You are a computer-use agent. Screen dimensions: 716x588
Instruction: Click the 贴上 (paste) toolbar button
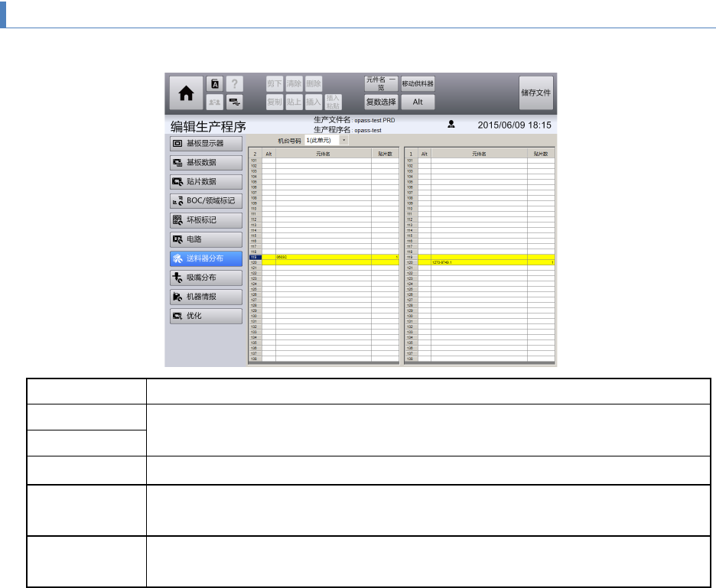tap(294, 102)
